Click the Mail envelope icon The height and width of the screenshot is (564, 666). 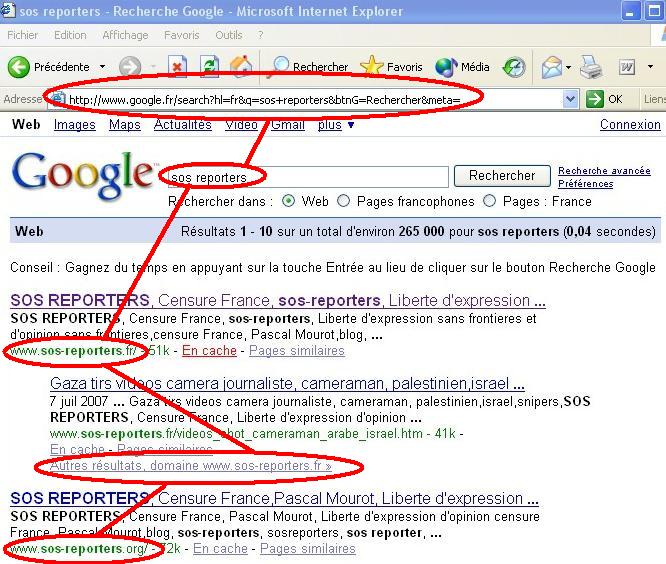pos(552,67)
